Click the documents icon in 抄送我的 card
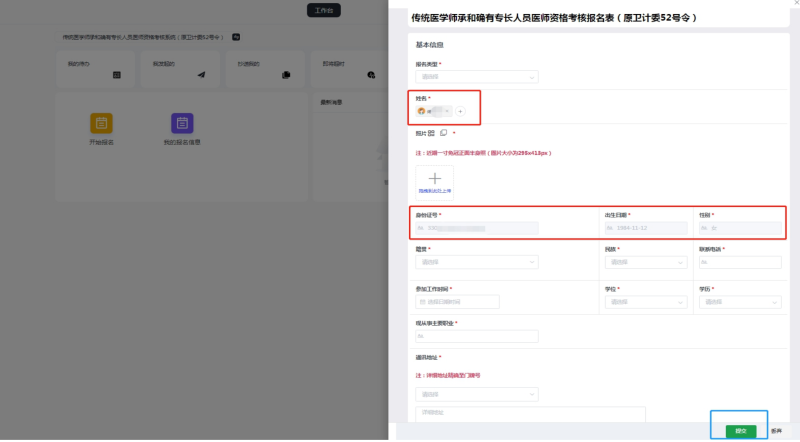800x442 pixels. (x=286, y=75)
